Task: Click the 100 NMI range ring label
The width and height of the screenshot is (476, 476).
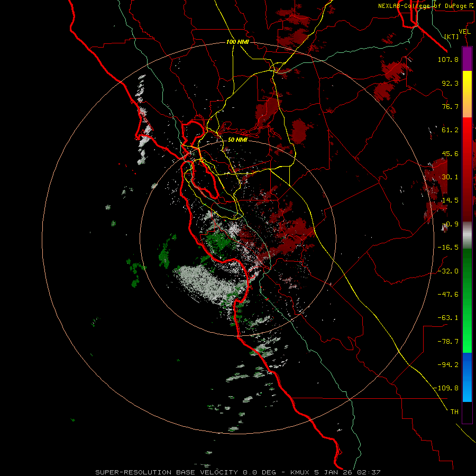Action: (x=237, y=42)
